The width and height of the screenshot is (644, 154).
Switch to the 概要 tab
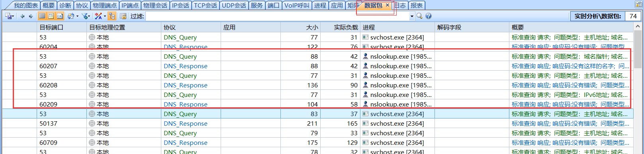pyautogui.click(x=49, y=5)
